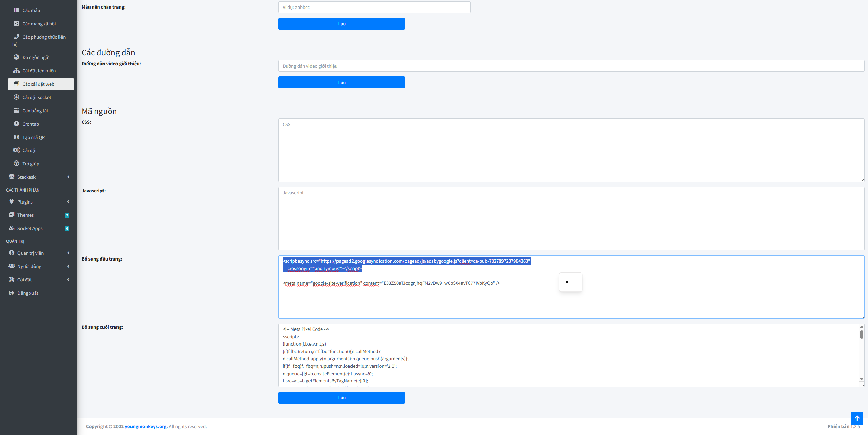Image resolution: width=868 pixels, height=435 pixels.
Task: Click the Cài đặt tên miền sitemap icon
Action: [x=16, y=70]
